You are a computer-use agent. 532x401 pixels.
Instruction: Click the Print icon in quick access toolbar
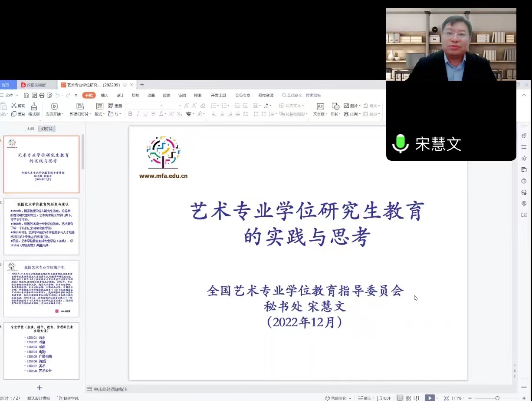(x=42, y=95)
